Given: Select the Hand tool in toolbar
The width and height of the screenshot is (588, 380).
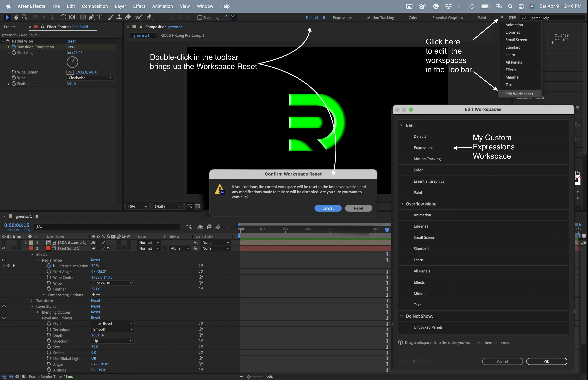Looking at the screenshot, I should 16,17.
